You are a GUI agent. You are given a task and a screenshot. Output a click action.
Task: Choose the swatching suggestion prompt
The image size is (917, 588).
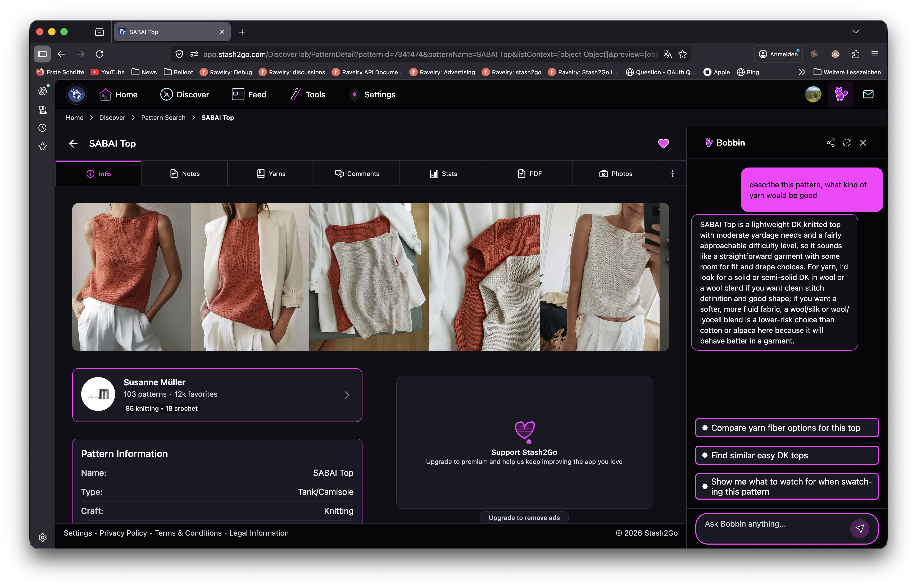pos(787,486)
